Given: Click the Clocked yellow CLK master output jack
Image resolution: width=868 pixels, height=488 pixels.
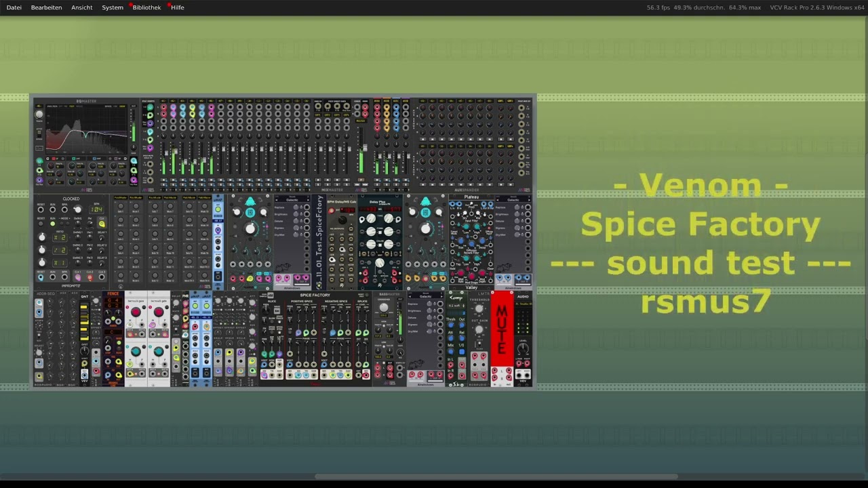Looking at the screenshot, I should coord(102,224).
